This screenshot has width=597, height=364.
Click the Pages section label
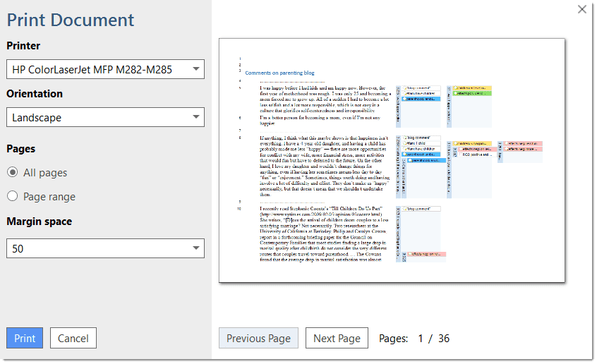point(21,149)
